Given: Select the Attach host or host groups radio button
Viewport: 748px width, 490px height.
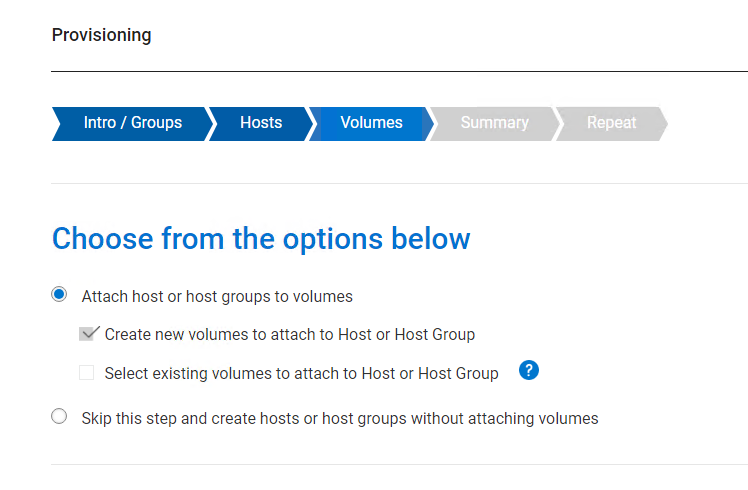Looking at the screenshot, I should click(59, 294).
